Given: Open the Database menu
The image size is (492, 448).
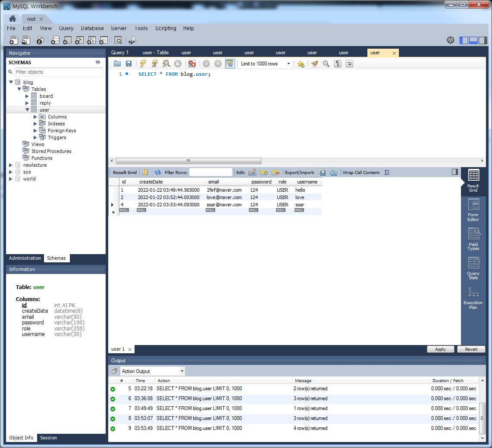Looking at the screenshot, I should (x=92, y=28).
